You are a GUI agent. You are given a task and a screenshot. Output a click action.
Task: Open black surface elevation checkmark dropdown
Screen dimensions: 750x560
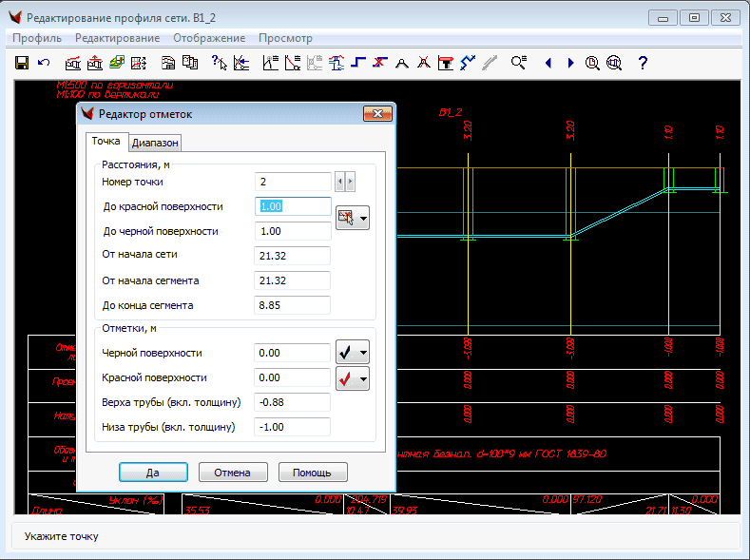[x=363, y=353]
